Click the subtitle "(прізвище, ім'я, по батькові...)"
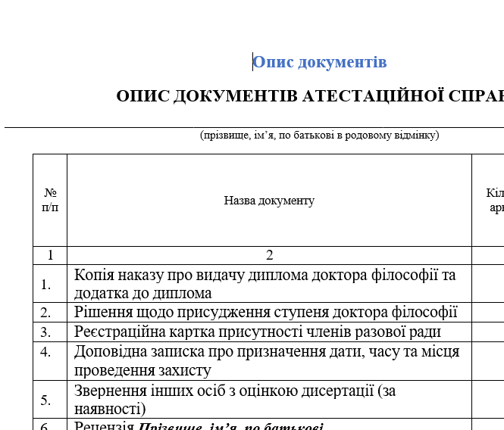Screen dimensions: 504x430 point(319,136)
